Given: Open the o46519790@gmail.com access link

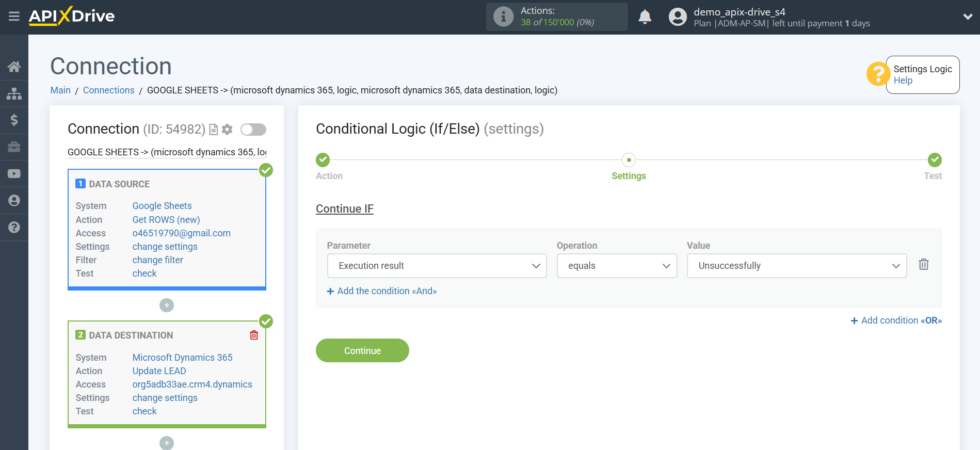Looking at the screenshot, I should [182, 233].
